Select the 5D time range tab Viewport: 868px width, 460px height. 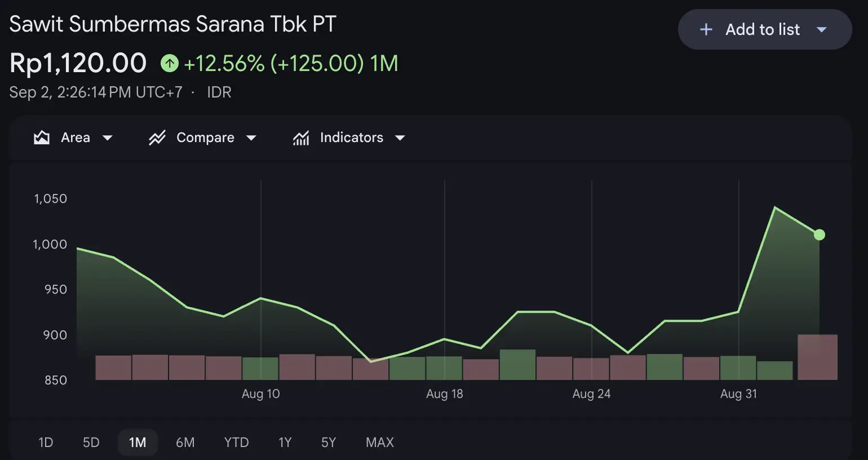[x=91, y=443]
